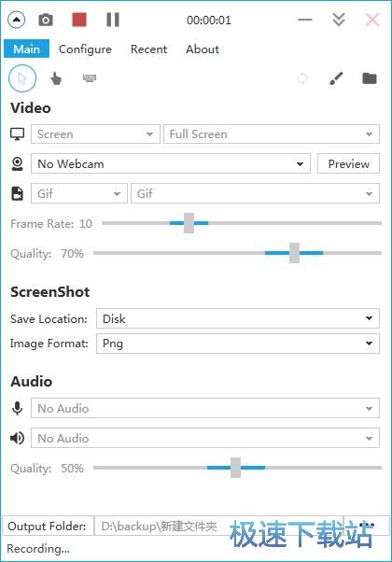Click the output folder browse ellipsis button
This screenshot has height=562, width=392.
367,526
